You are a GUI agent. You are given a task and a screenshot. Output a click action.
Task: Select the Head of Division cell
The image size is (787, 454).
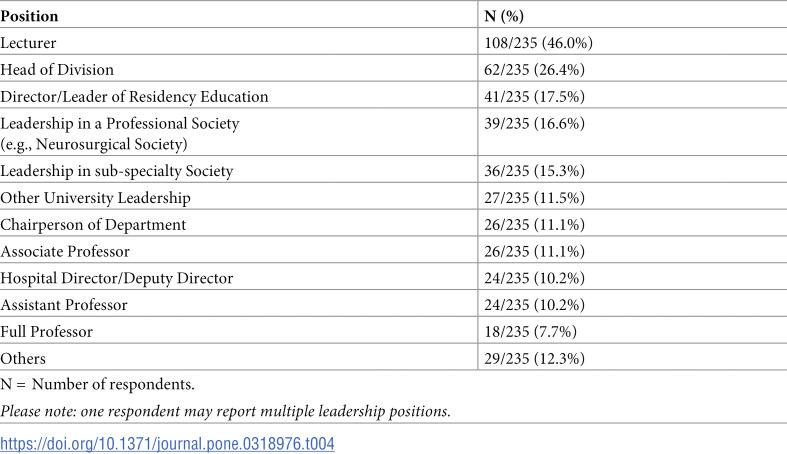tap(57, 69)
